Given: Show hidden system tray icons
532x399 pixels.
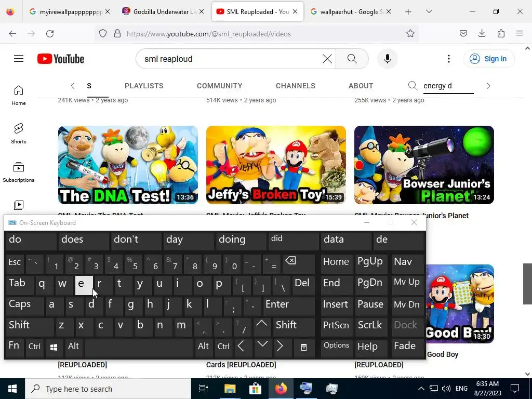Looking at the screenshot, I should pos(421,389).
